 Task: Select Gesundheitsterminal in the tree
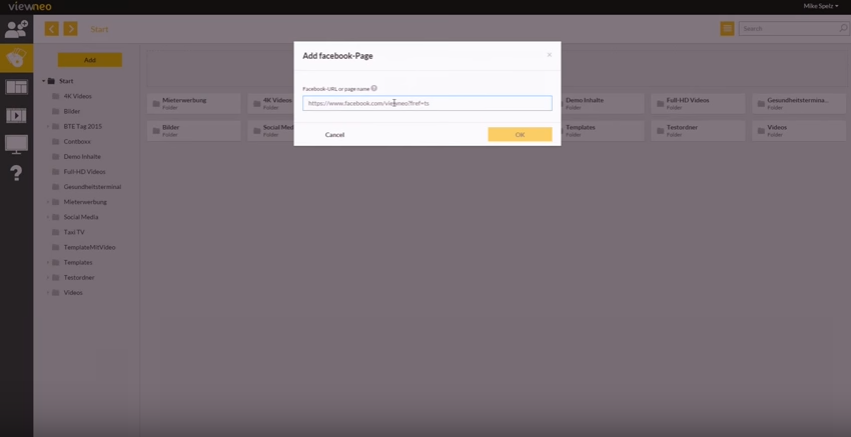click(x=92, y=187)
